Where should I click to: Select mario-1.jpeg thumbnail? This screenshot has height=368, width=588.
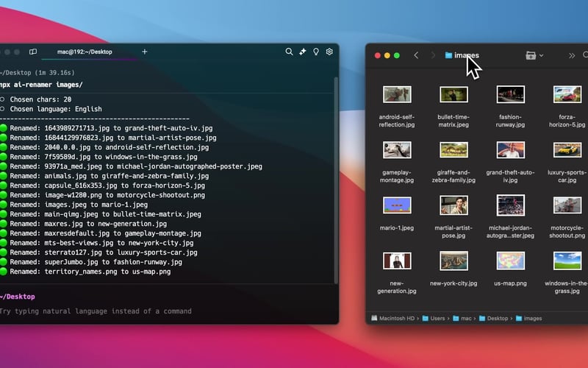pos(397,205)
